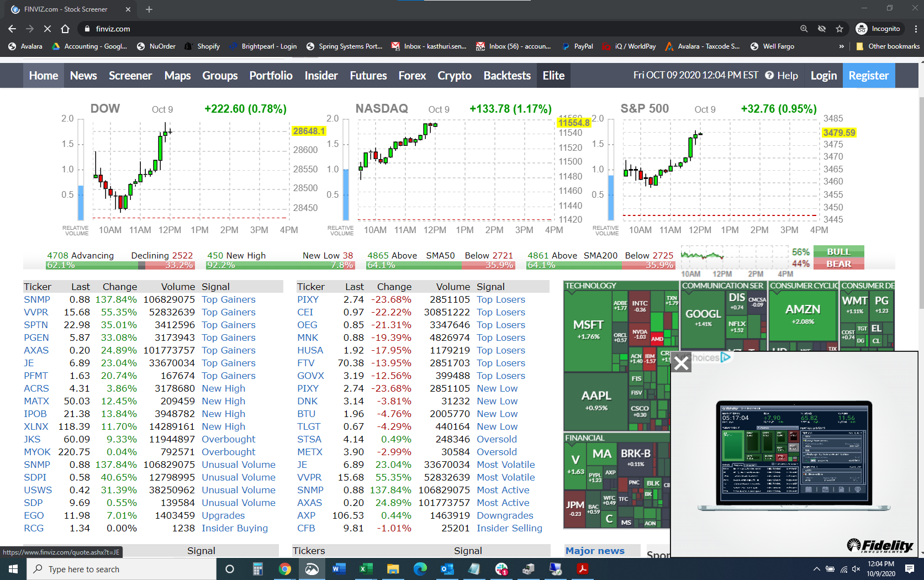This screenshot has height=580, width=924.
Task: Open the Futures page
Action: point(368,76)
